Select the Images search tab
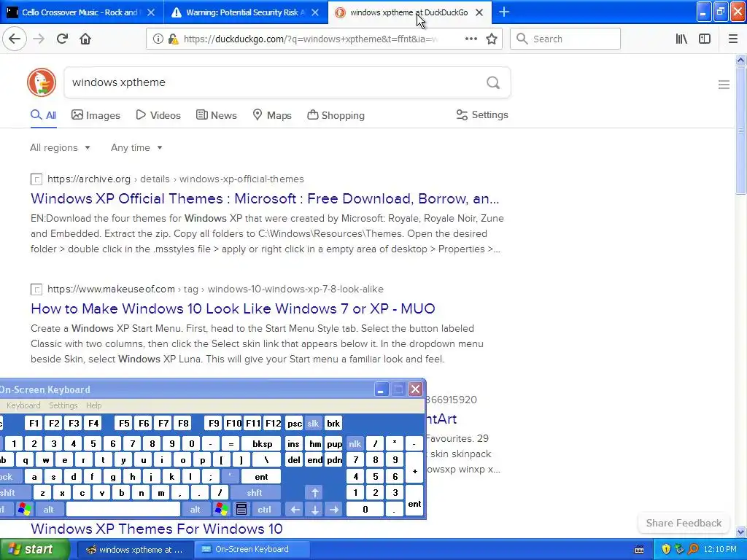 point(96,115)
